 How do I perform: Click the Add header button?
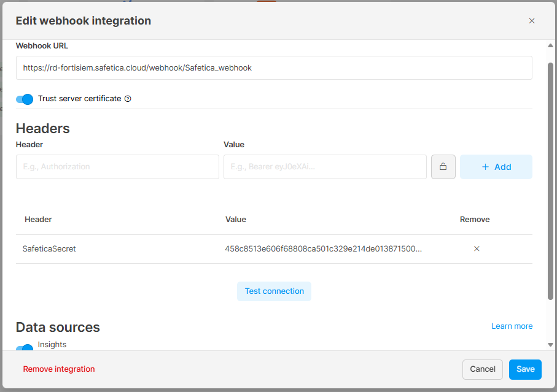[x=496, y=167]
